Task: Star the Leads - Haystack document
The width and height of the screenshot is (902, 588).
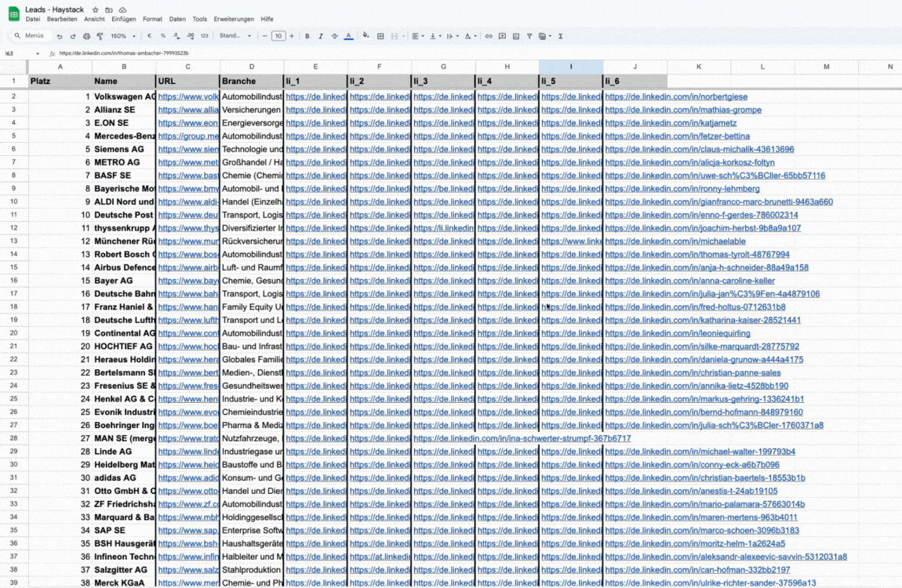Action: coord(96,9)
